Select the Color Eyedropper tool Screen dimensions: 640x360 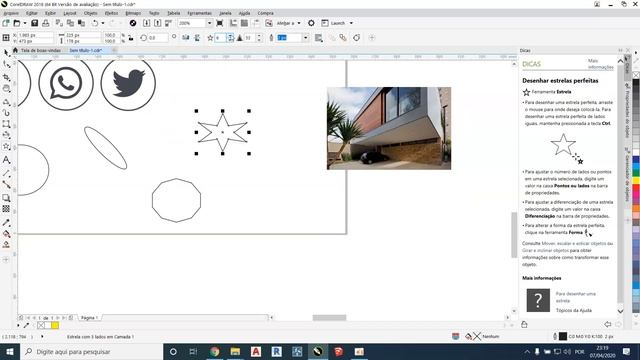tap(7, 222)
